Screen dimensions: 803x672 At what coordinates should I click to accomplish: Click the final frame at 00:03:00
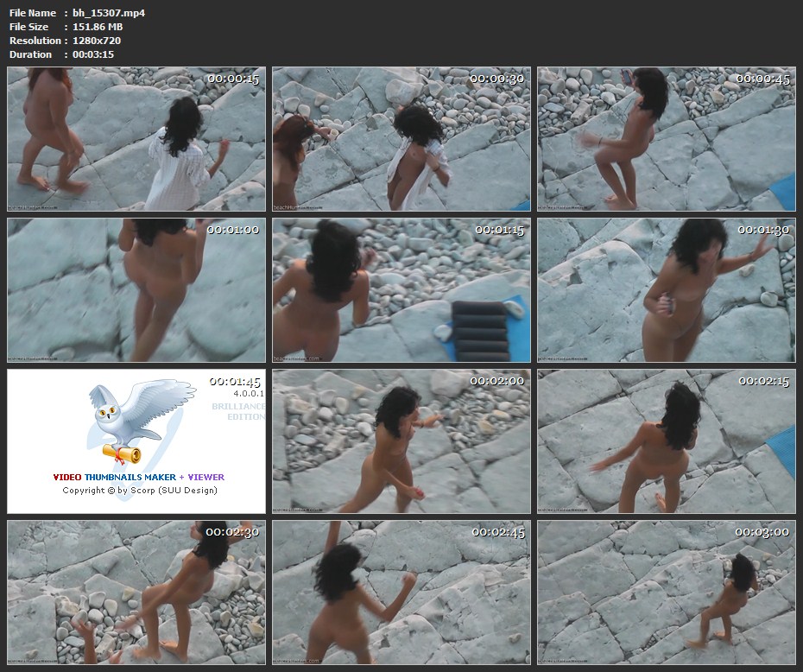click(x=666, y=592)
